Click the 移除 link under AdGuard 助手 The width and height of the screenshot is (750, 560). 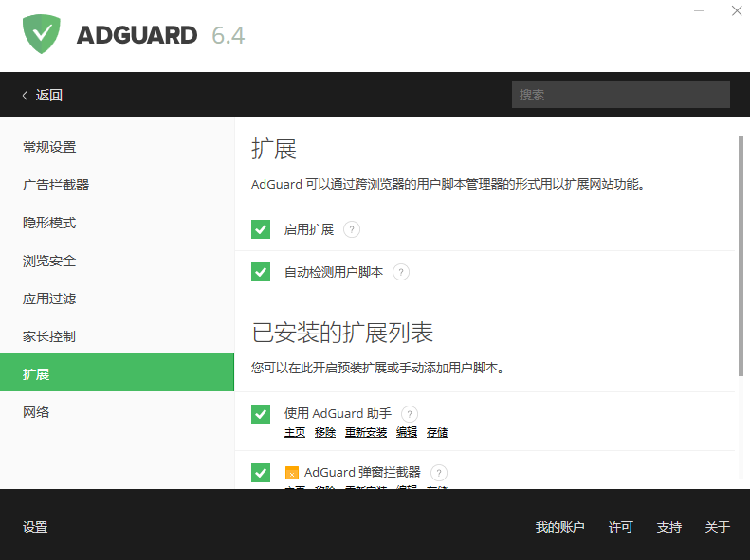point(325,432)
